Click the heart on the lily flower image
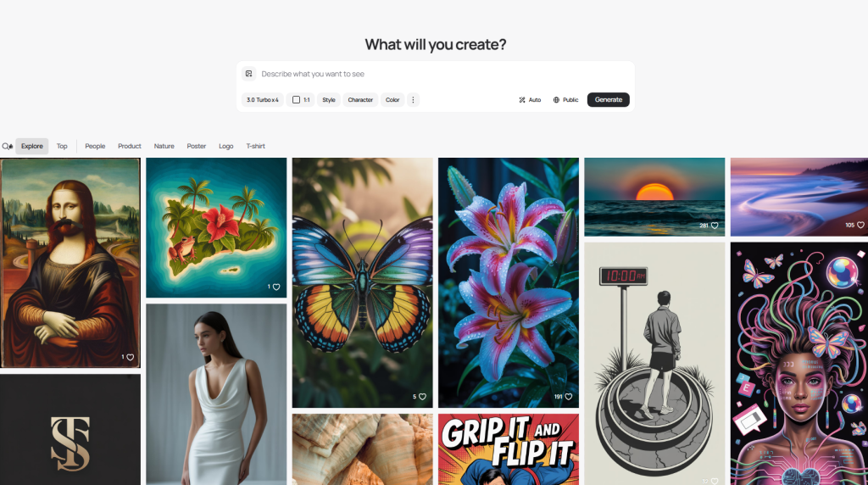This screenshot has width=868, height=485. 569,397
